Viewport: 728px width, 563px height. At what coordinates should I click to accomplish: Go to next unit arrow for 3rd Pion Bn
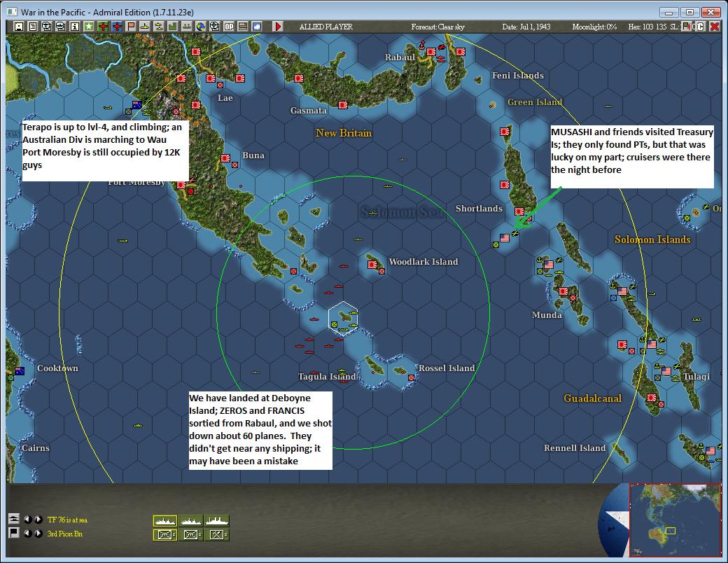click(x=38, y=534)
